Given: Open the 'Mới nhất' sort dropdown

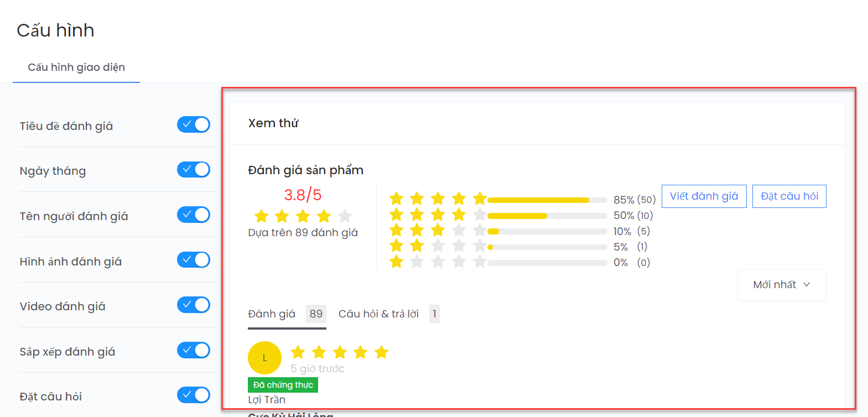Looking at the screenshot, I should (781, 285).
